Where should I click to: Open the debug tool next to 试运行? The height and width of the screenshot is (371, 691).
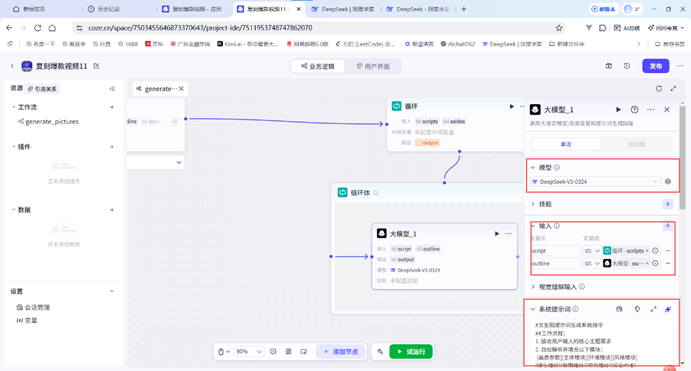pos(380,352)
